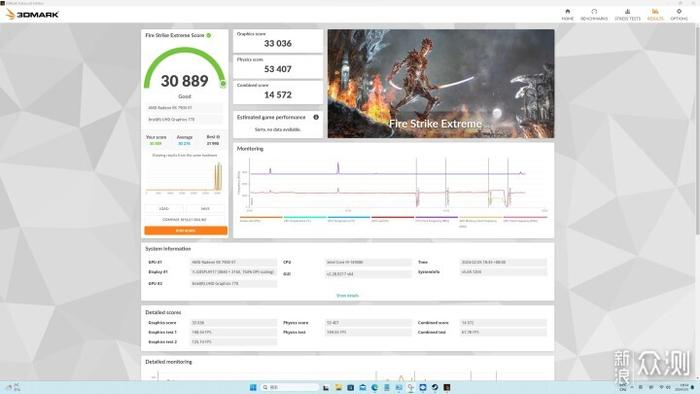Toggle the purple clock frequency legend series
The height and width of the screenshot is (394, 700).
pyautogui.click(x=436, y=219)
